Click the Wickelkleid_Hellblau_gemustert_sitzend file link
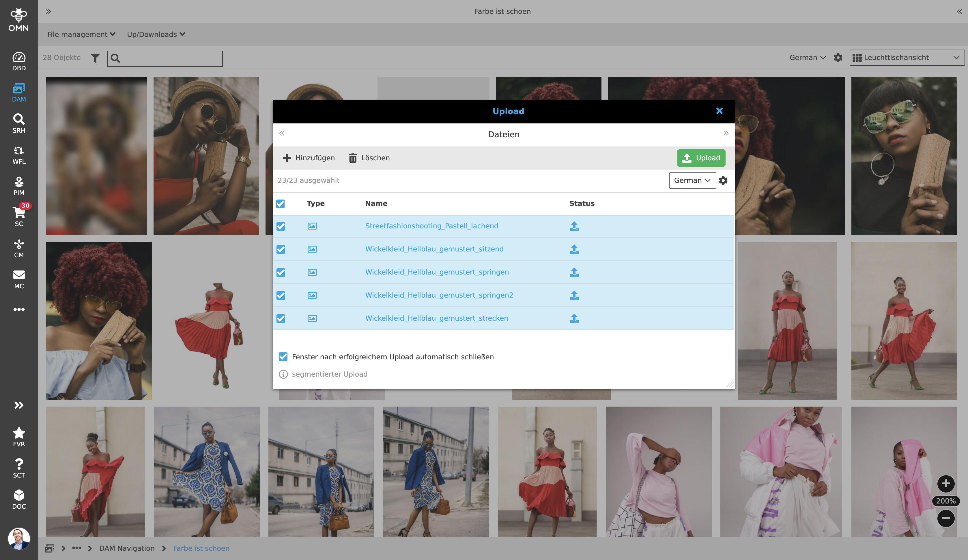This screenshot has width=968, height=560. [434, 249]
